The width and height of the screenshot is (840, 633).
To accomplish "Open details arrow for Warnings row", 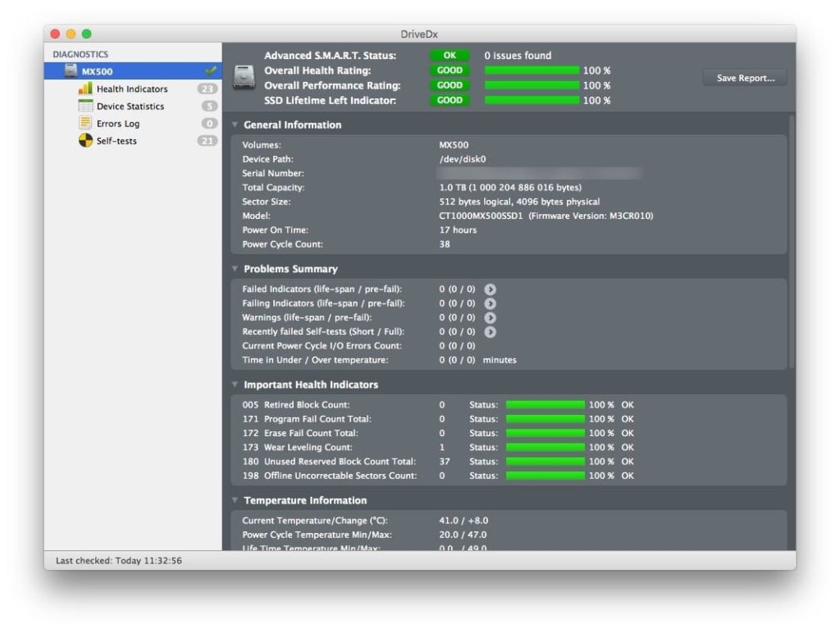I will coord(491,317).
